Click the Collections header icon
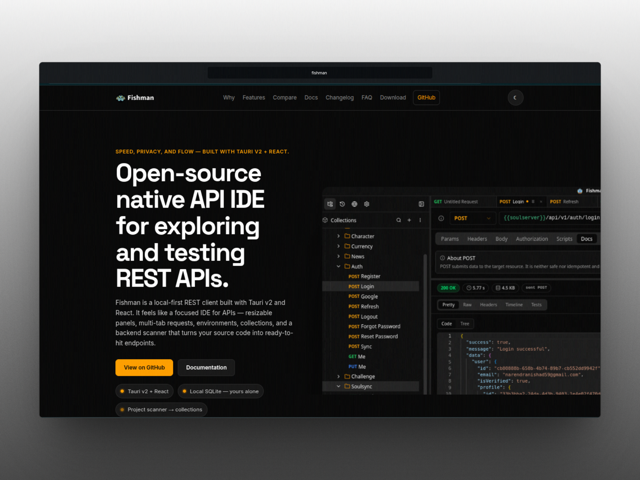Image resolution: width=640 pixels, height=480 pixels. [325, 220]
